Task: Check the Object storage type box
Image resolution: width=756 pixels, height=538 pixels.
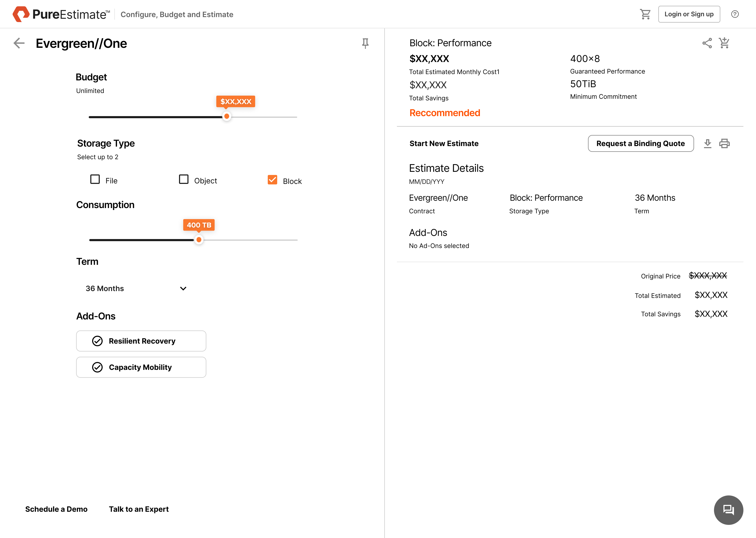Action: pyautogui.click(x=184, y=179)
